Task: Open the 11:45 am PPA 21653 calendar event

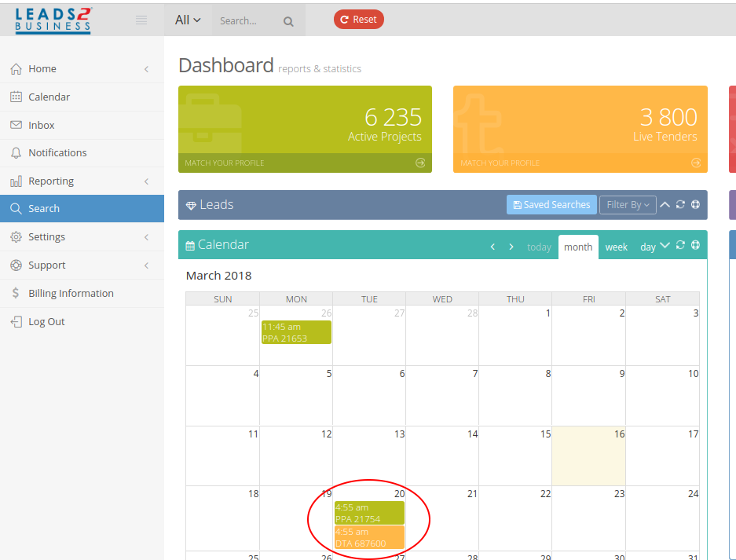Action: 297,332
